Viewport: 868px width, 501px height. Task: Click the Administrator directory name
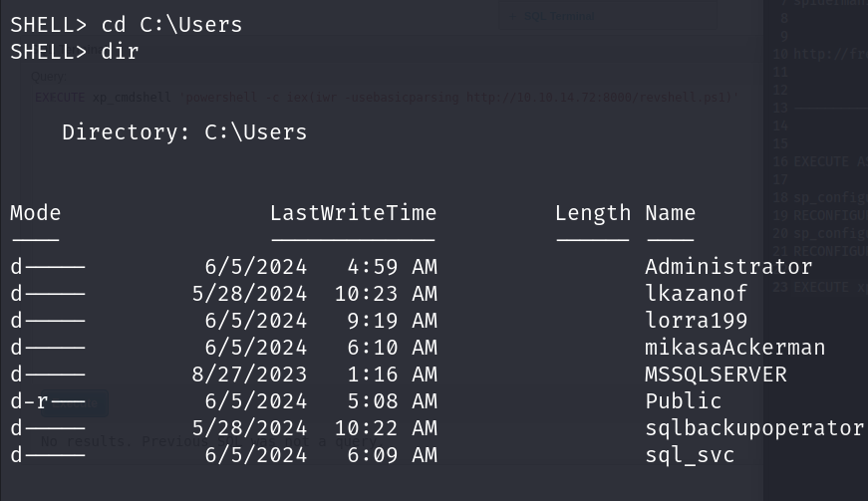[728, 267]
